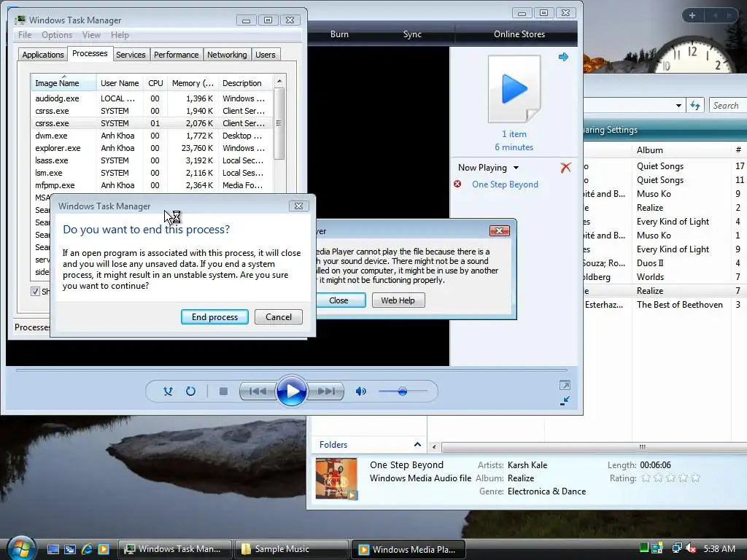Viewport: 747px width, 560px height.
Task: Open the Burn tab
Action: point(339,34)
